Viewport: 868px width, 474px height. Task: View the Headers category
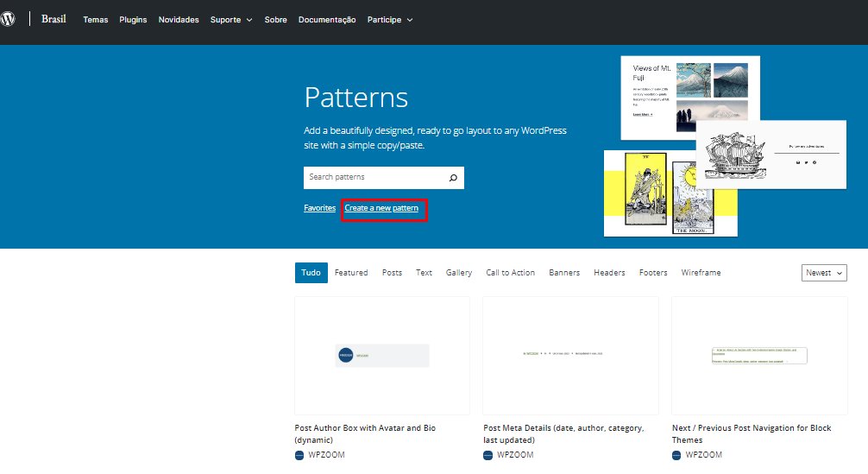click(x=609, y=273)
